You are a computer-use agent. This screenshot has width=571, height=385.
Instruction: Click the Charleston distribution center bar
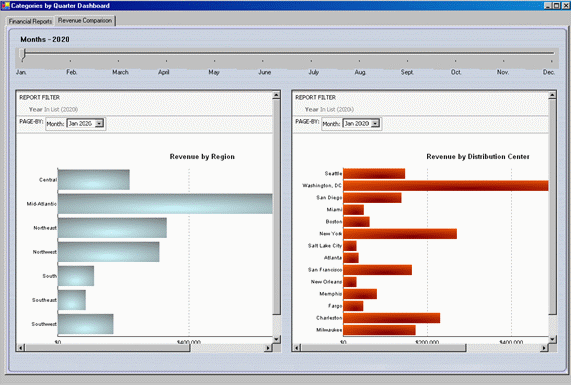pos(392,318)
